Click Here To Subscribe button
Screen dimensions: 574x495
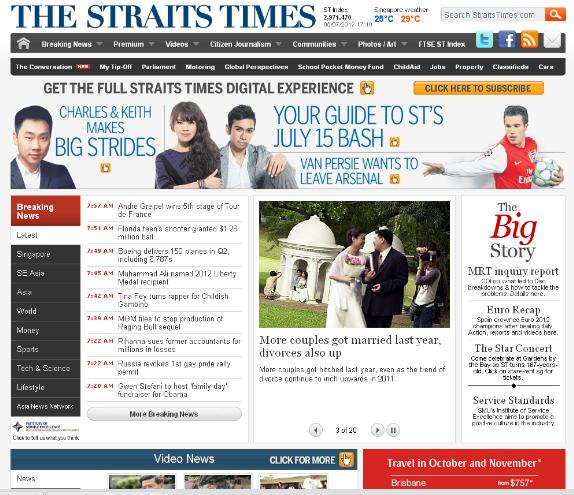478,88
